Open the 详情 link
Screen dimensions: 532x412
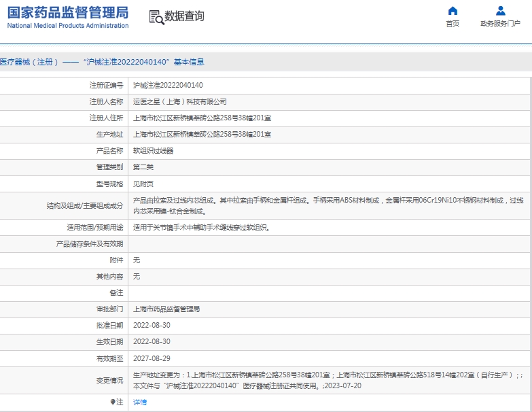click(x=140, y=402)
